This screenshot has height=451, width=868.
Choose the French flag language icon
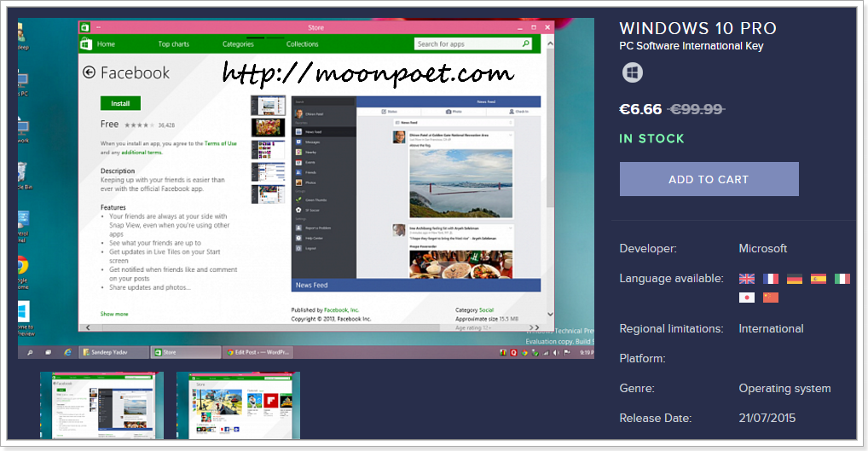click(x=771, y=279)
